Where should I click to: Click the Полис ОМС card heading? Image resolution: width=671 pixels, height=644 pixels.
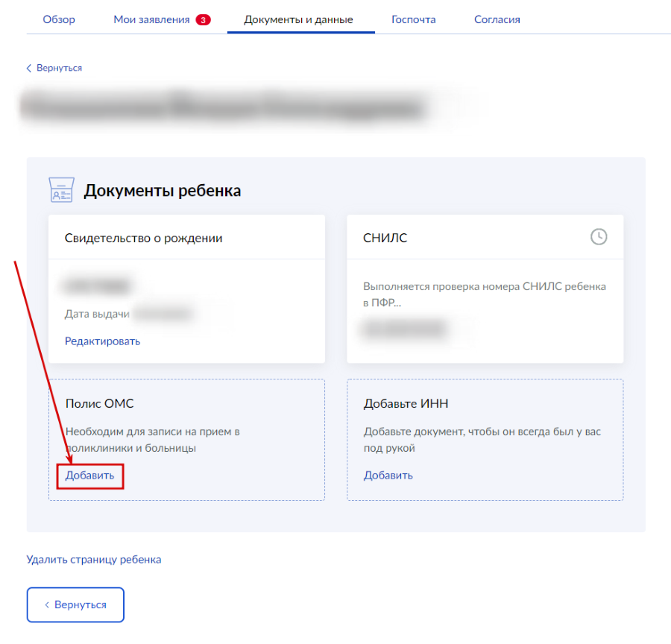click(x=99, y=404)
